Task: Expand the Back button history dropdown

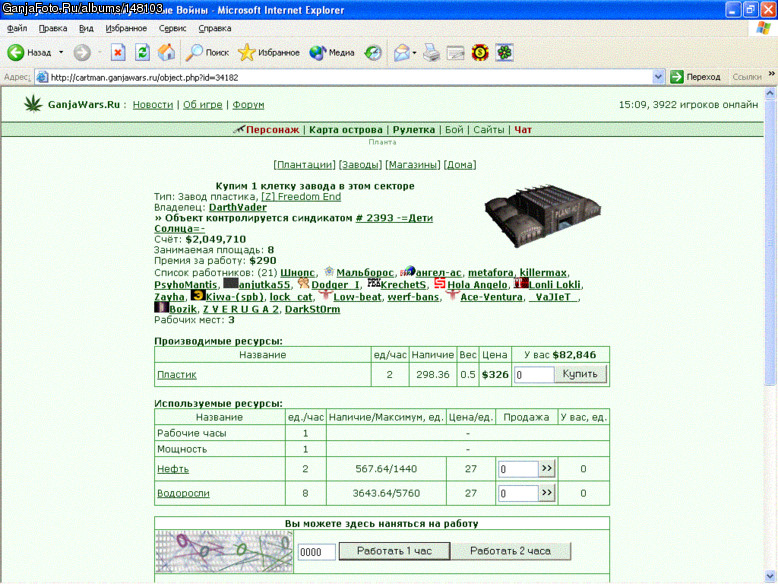Action: point(61,52)
